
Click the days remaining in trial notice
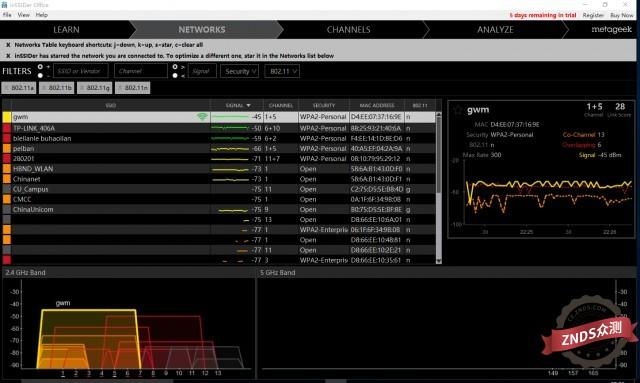(x=543, y=15)
